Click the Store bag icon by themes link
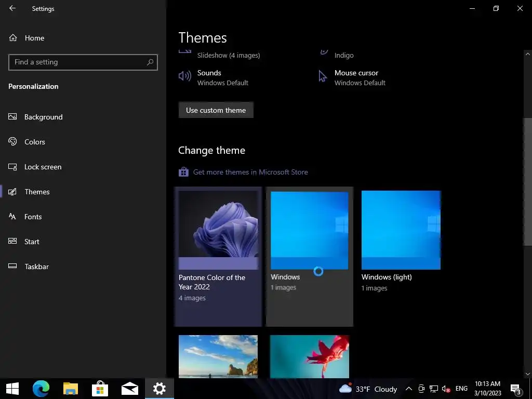Image resolution: width=532 pixels, height=399 pixels. pyautogui.click(x=183, y=172)
